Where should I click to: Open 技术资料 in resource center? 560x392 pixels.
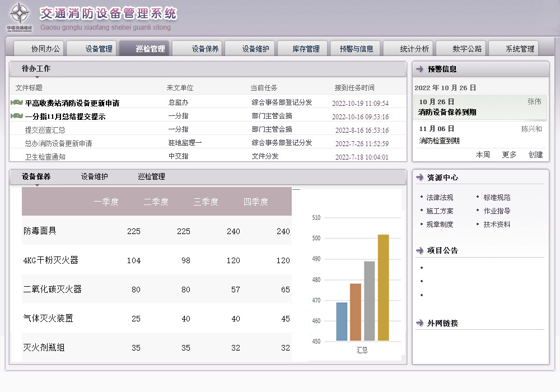click(497, 224)
